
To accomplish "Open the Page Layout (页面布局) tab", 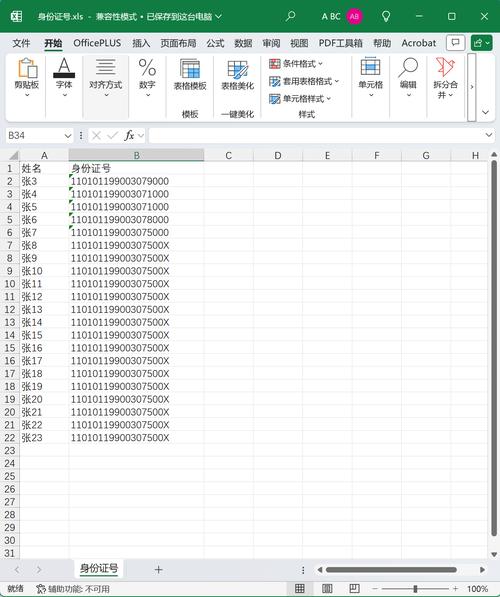I will tap(178, 43).
